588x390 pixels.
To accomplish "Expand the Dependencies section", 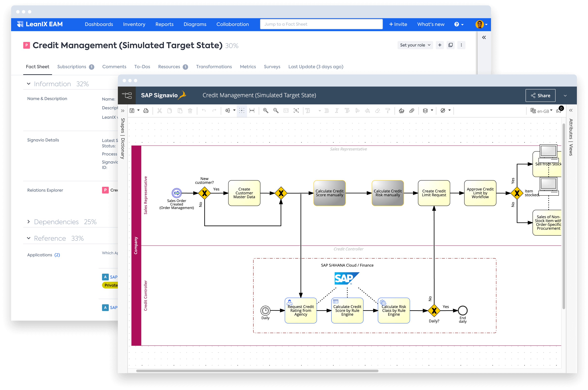I will [29, 222].
